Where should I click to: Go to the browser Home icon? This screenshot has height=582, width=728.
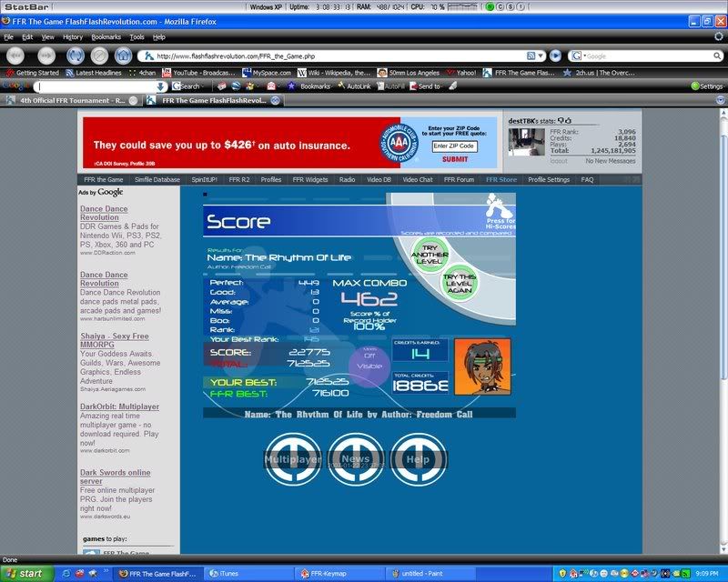click(x=121, y=55)
